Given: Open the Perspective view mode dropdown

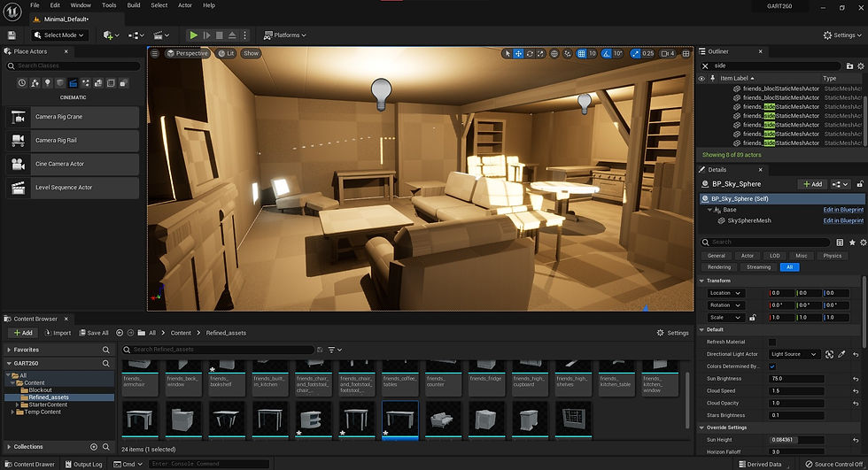Looking at the screenshot, I should (x=187, y=54).
